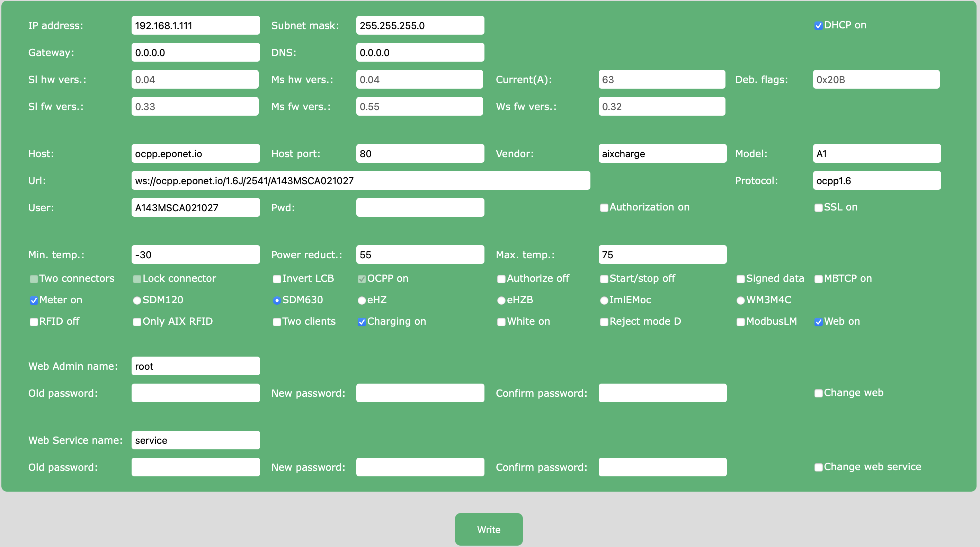Enable the Authorization on checkbox
Screen dimensions: 980x547
coord(604,208)
